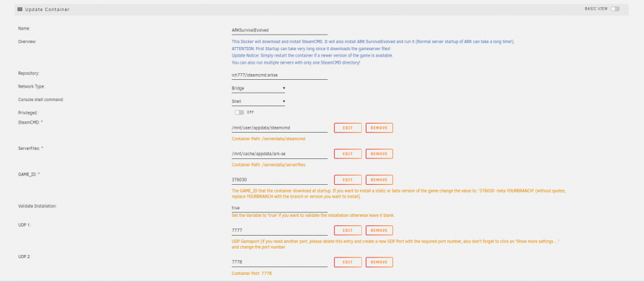The height and width of the screenshot is (282, 644).
Task: Click the grid icon beside Update Container
Action: point(20,9)
